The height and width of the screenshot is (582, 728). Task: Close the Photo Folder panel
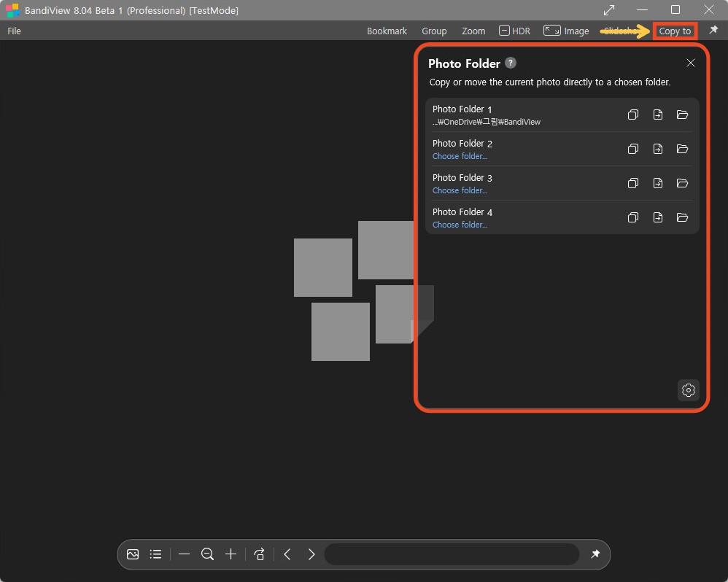[690, 63]
